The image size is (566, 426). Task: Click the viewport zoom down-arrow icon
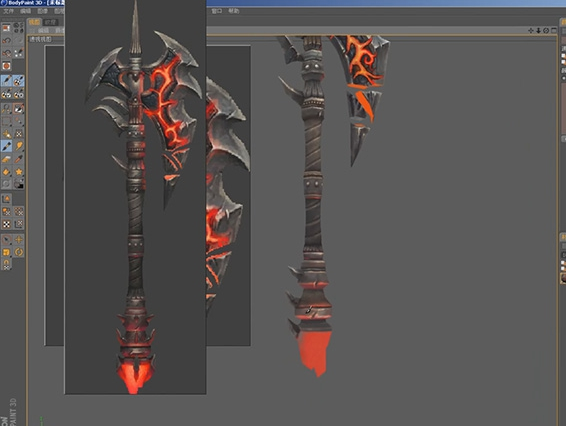click(x=538, y=31)
